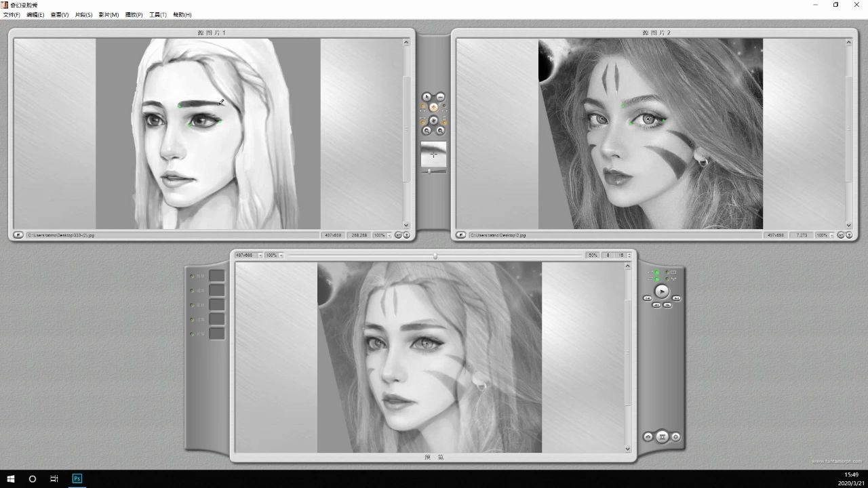Select the arrow pointer tool
Viewport: 868px width, 488px height.
427,97
